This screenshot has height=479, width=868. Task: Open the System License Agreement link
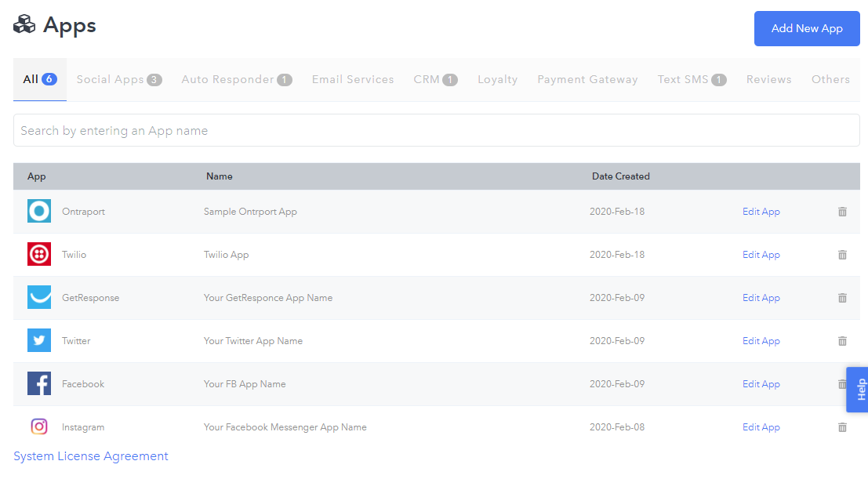point(91,456)
